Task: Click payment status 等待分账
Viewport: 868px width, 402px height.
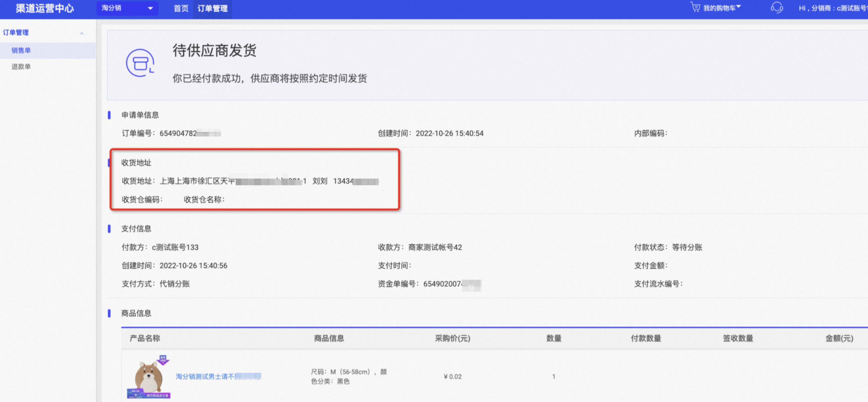Action: (x=687, y=247)
